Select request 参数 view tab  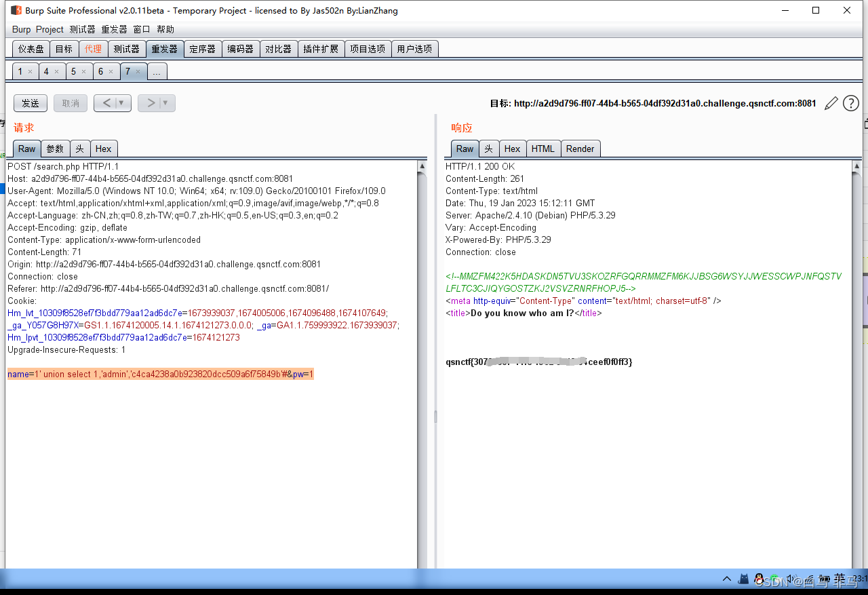(x=55, y=149)
